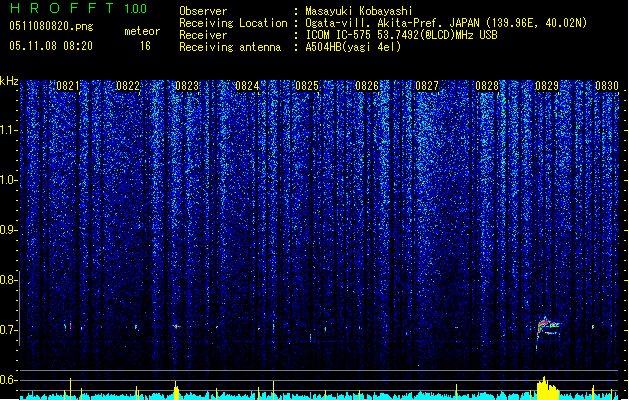Click the 0821 time marker

coord(67,86)
